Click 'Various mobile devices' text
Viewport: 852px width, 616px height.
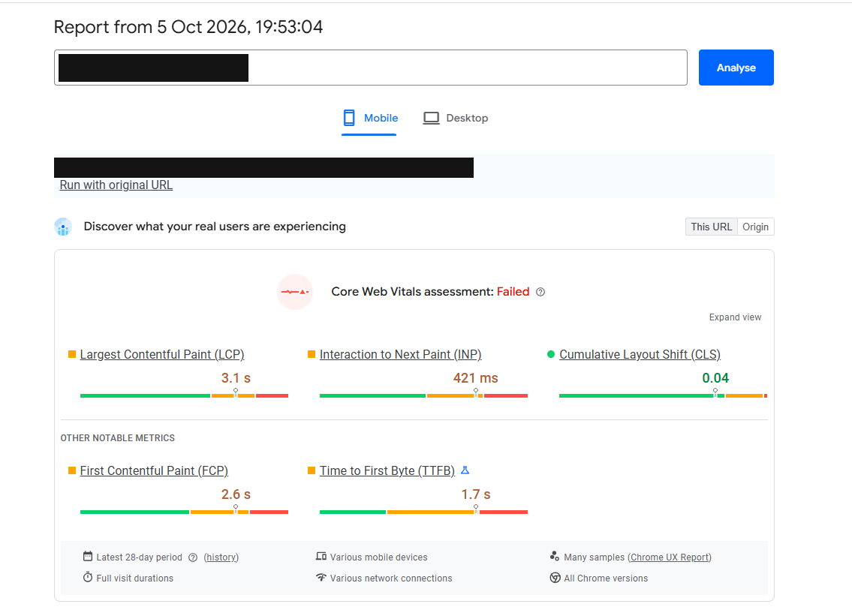point(379,558)
